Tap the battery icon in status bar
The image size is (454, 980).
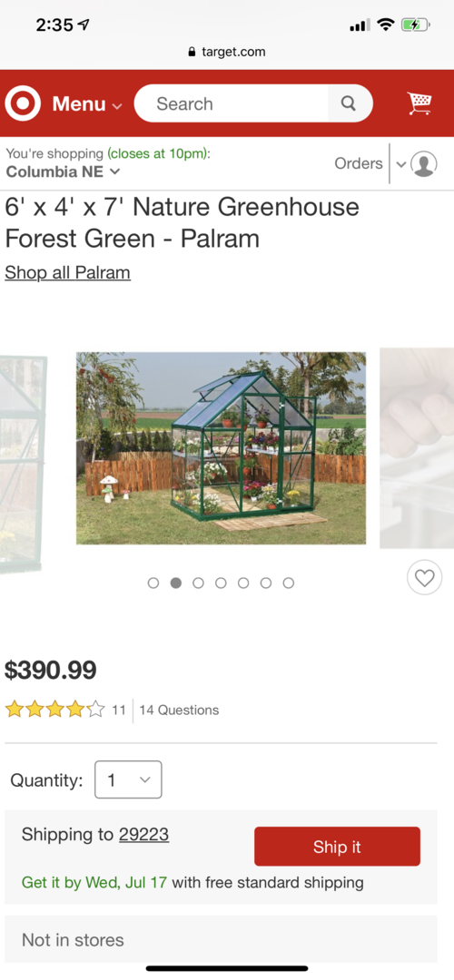coord(416,25)
